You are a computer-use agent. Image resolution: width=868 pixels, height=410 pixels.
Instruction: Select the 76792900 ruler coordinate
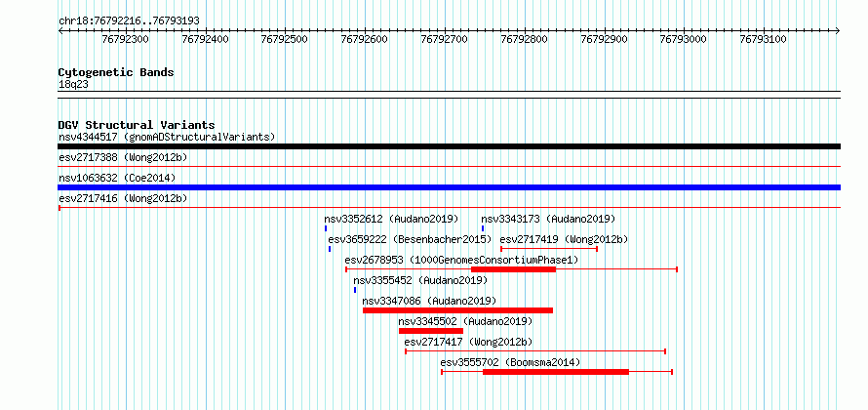(x=604, y=40)
